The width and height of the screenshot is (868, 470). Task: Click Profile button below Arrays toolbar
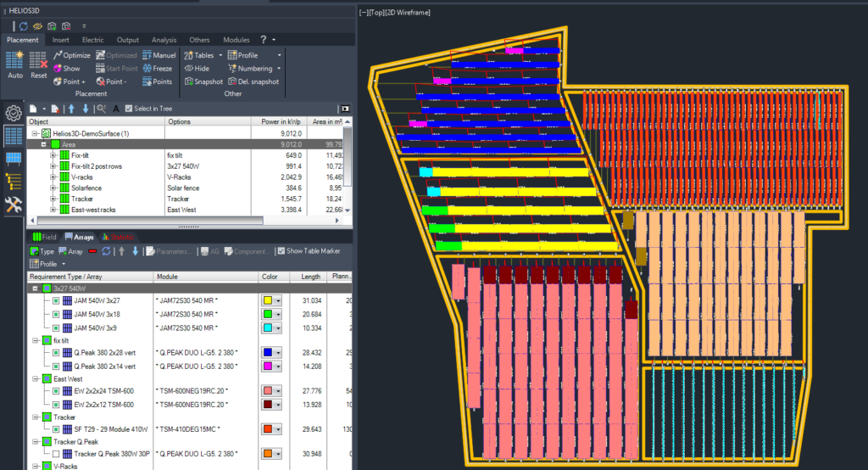[47, 264]
